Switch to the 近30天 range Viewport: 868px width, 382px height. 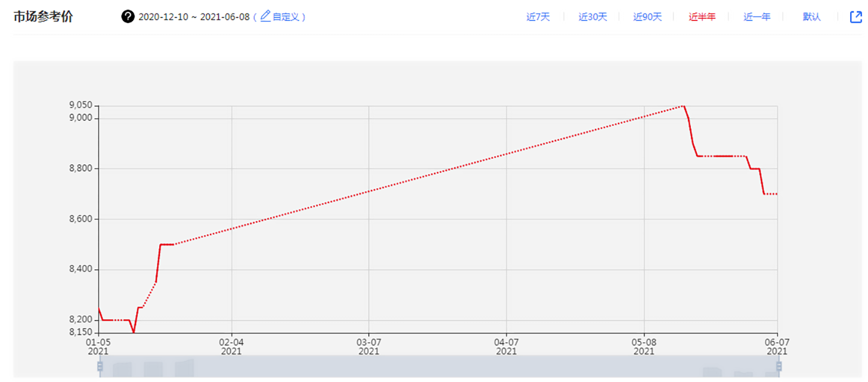coord(592,17)
